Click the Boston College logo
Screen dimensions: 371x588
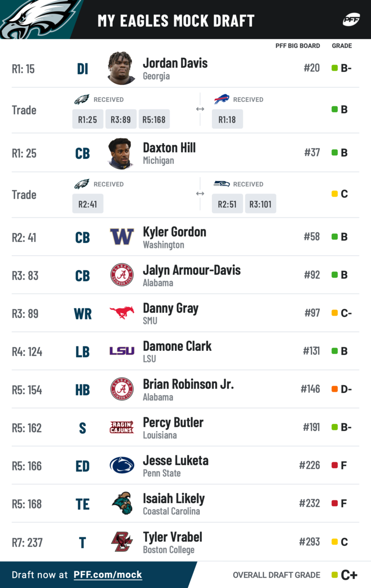point(122,541)
